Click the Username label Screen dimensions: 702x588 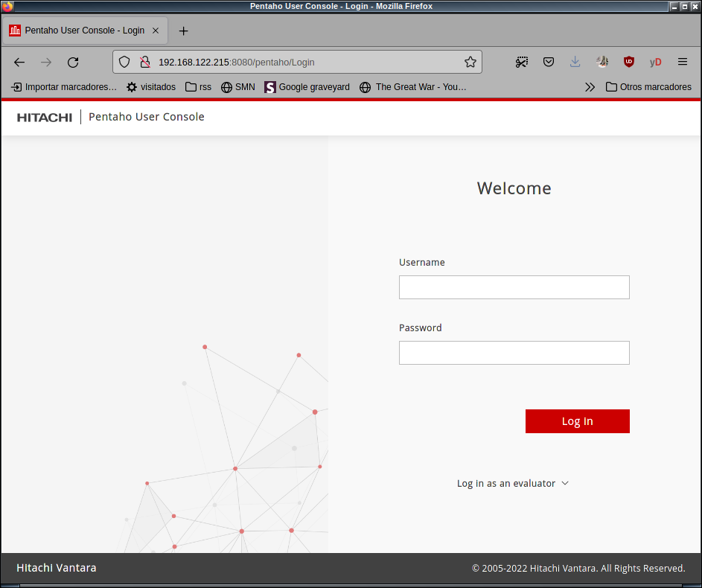click(x=422, y=262)
